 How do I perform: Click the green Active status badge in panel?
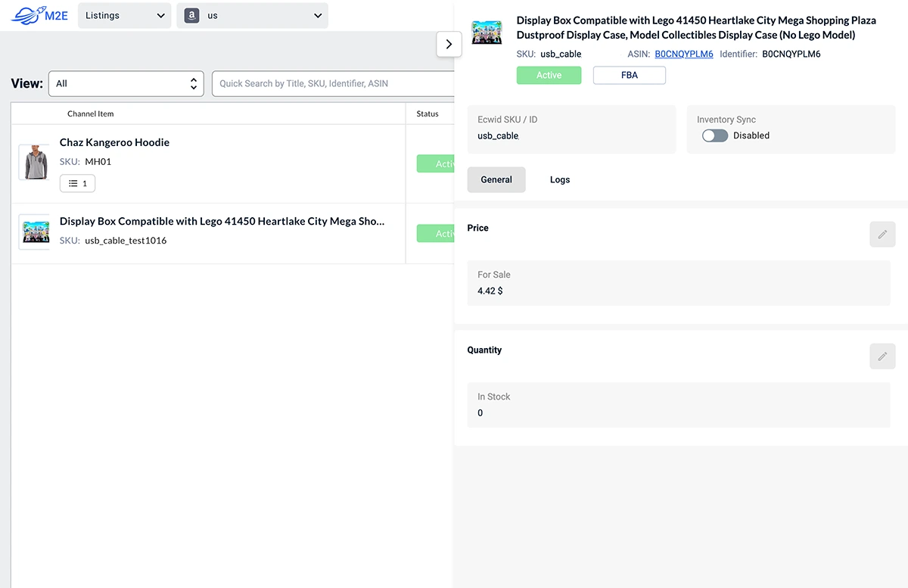click(549, 75)
